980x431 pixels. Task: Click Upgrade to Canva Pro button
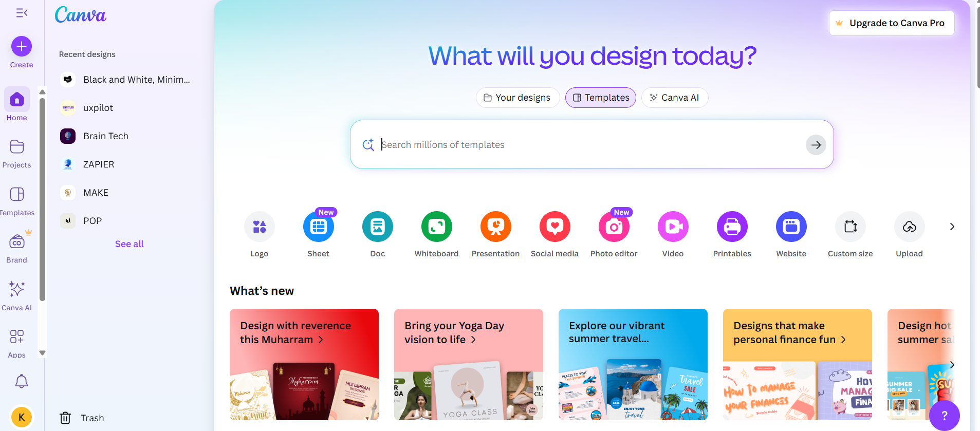coord(892,23)
